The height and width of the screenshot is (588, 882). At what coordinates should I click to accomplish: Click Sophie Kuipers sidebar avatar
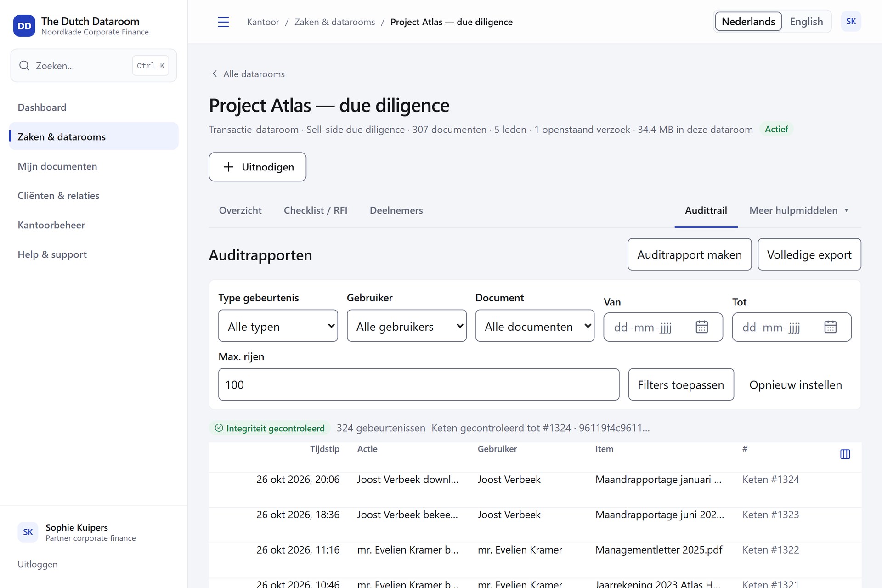[x=28, y=532]
